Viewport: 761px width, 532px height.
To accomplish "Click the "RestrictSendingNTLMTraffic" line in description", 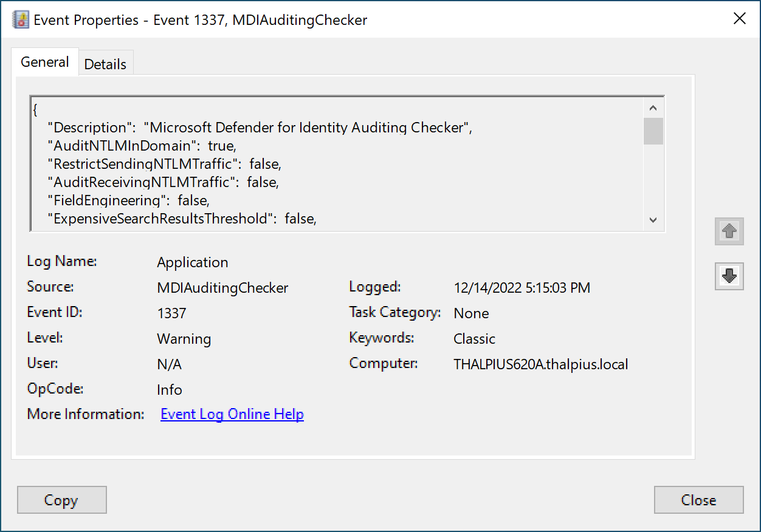I will coord(164,164).
